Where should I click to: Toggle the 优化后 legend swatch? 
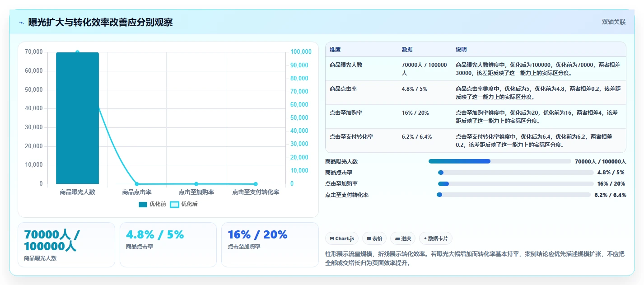coord(174,205)
